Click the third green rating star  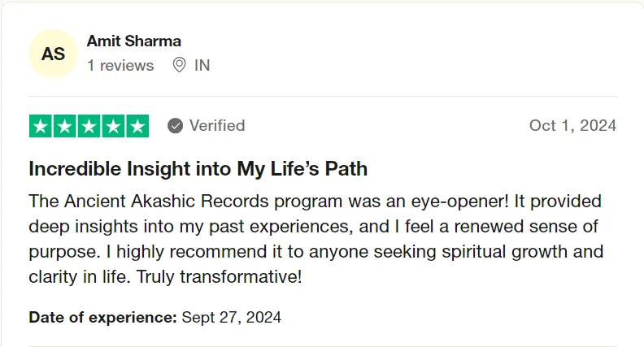pyautogui.click(x=89, y=126)
